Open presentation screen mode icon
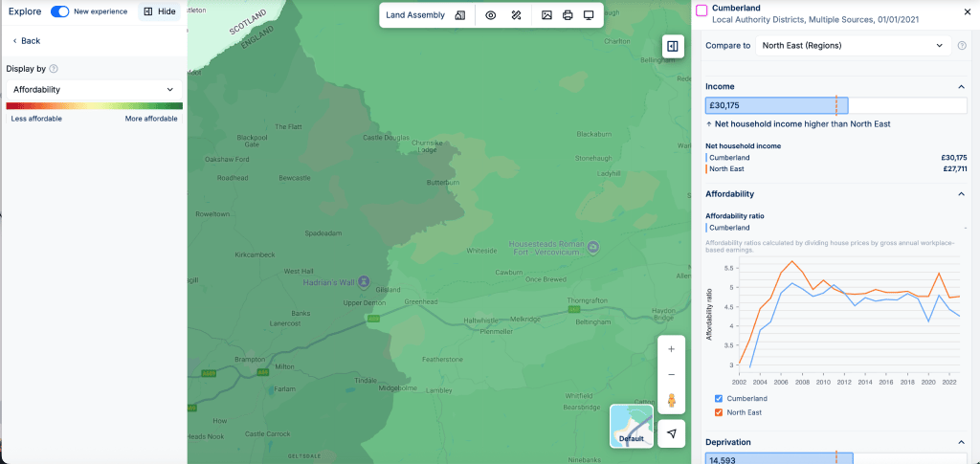The height and width of the screenshot is (464, 980). pos(589,15)
